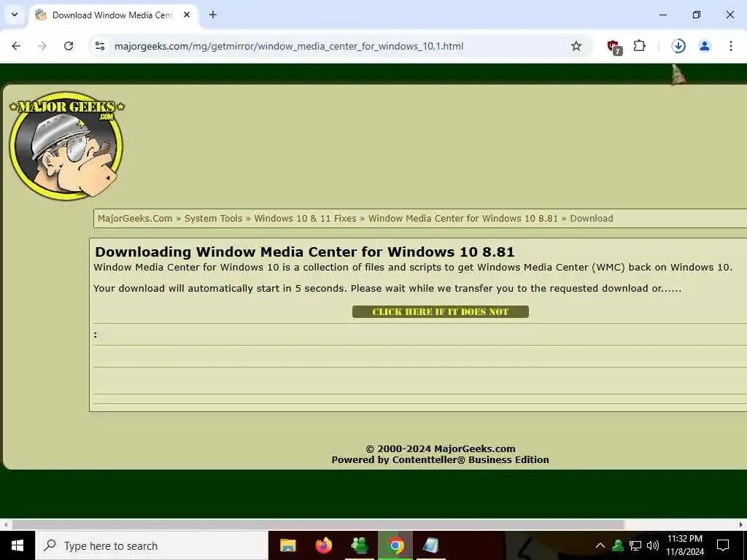
Task: Open the notepad-like app on taskbar
Action: click(431, 545)
